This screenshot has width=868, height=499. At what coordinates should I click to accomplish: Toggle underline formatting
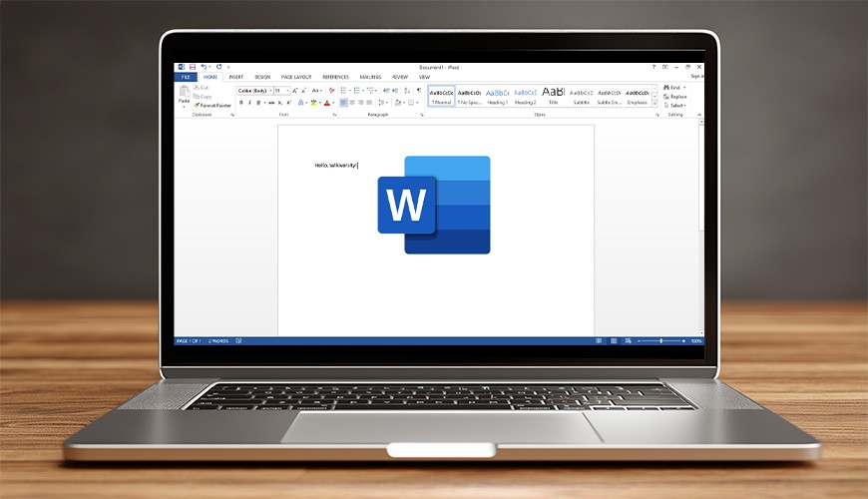point(258,103)
